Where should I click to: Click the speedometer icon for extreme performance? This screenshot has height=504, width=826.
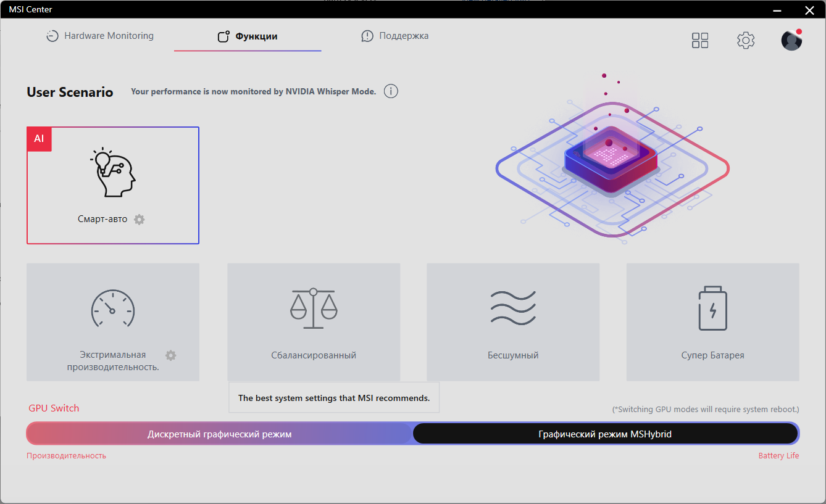(x=113, y=308)
